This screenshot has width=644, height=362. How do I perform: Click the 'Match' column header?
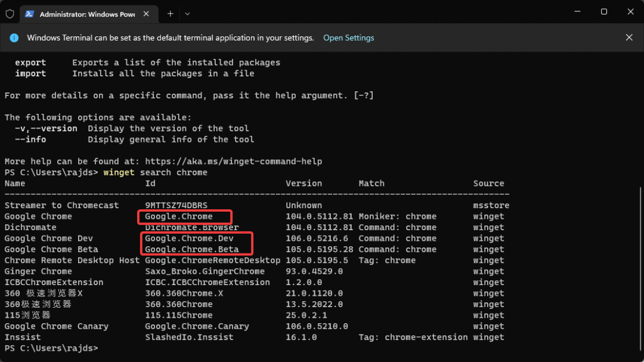coord(371,184)
